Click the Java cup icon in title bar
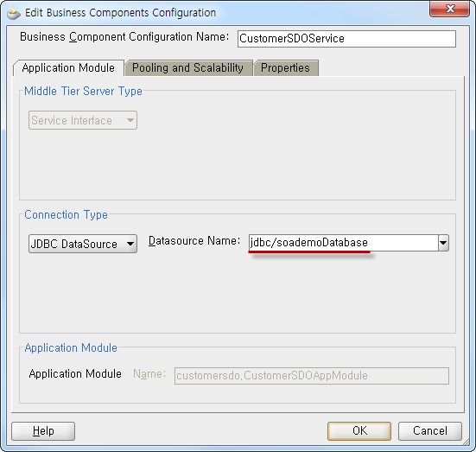This screenshot has width=476, height=452. tap(13, 13)
